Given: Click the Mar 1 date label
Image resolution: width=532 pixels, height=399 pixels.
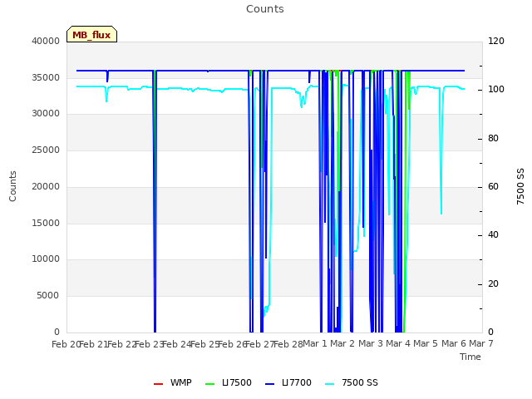Looking at the screenshot, I should [x=315, y=343].
